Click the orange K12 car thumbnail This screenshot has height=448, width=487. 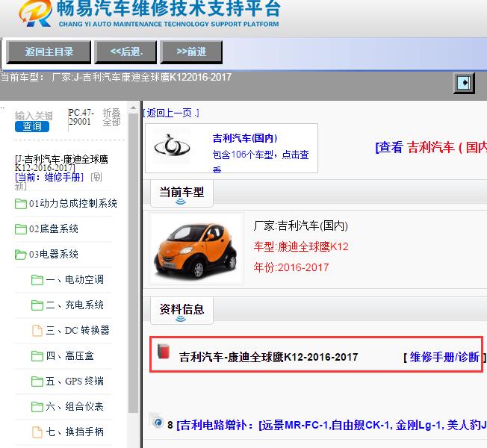196,249
